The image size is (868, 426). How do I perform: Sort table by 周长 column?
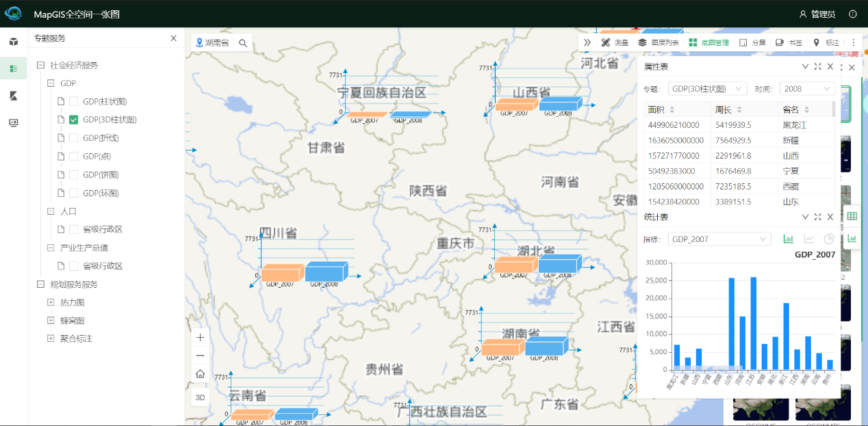(739, 110)
